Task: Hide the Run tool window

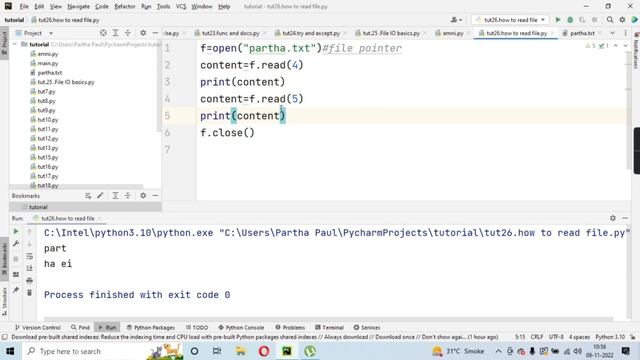Action: pyautogui.click(x=625, y=218)
